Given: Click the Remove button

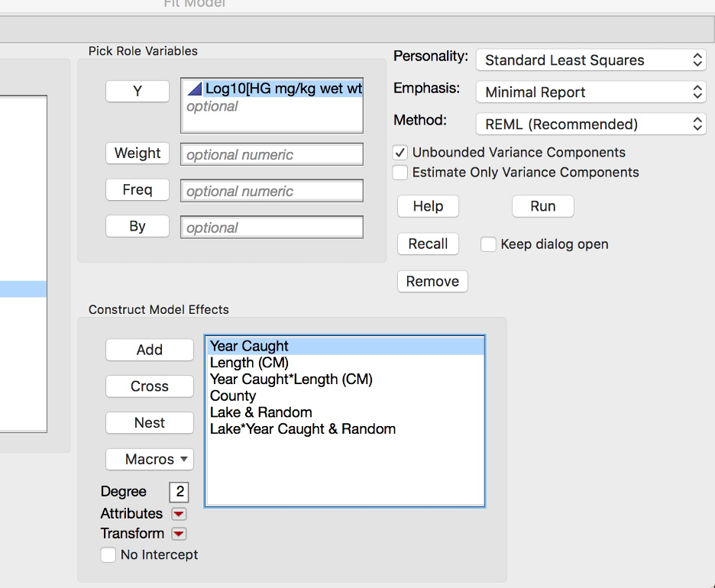Looking at the screenshot, I should click(x=432, y=281).
